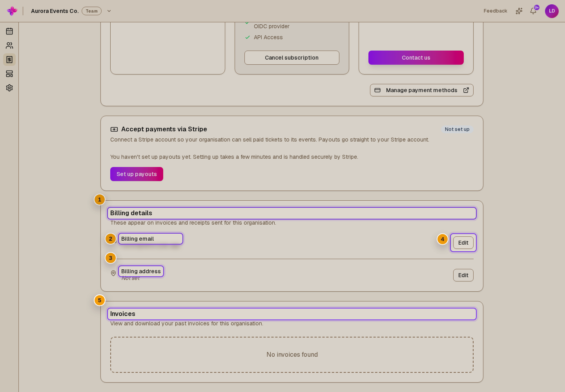Open the settings gear sidebar icon
The image size is (565, 392).
(x=9, y=88)
